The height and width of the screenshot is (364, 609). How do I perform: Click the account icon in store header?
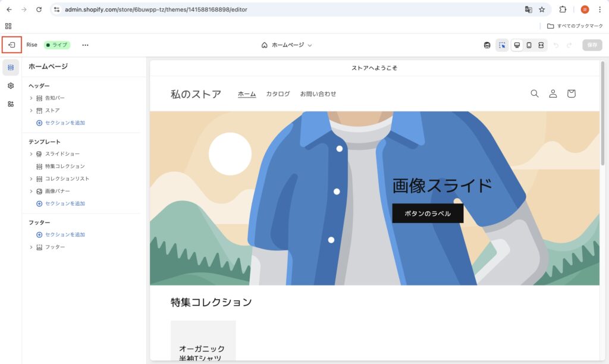(553, 93)
